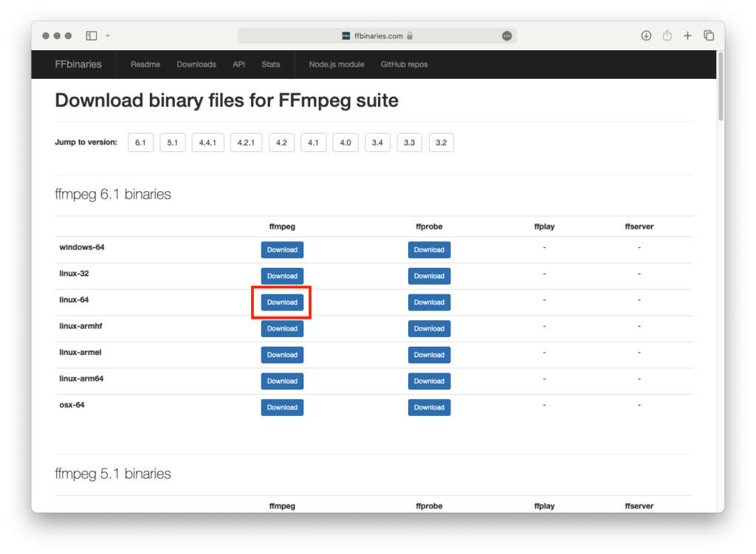Add a new tab with plus icon

[687, 35]
